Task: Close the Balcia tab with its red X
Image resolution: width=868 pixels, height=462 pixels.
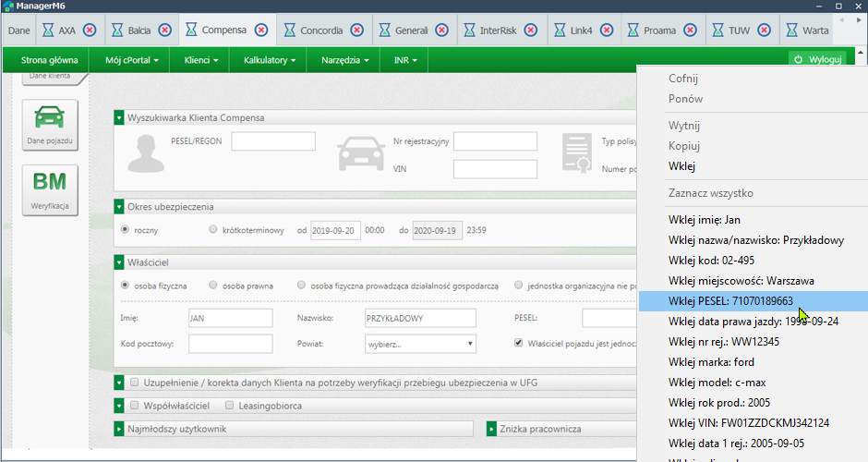Action: [x=164, y=30]
